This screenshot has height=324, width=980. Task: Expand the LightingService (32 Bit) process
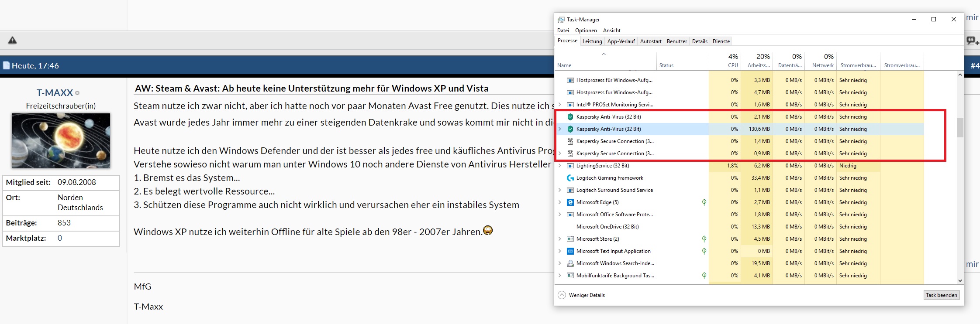(560, 166)
